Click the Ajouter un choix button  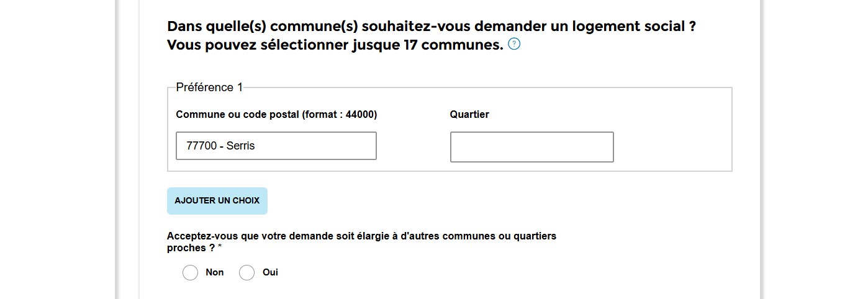pyautogui.click(x=217, y=201)
